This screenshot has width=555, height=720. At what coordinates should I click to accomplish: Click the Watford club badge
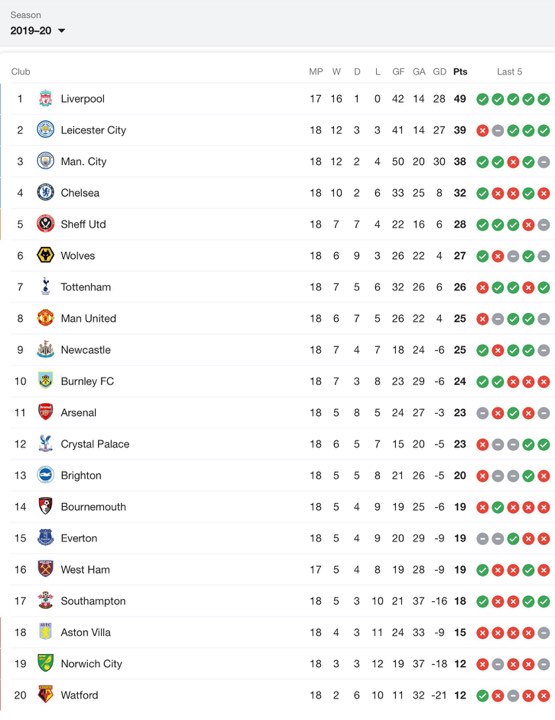pos(45,695)
